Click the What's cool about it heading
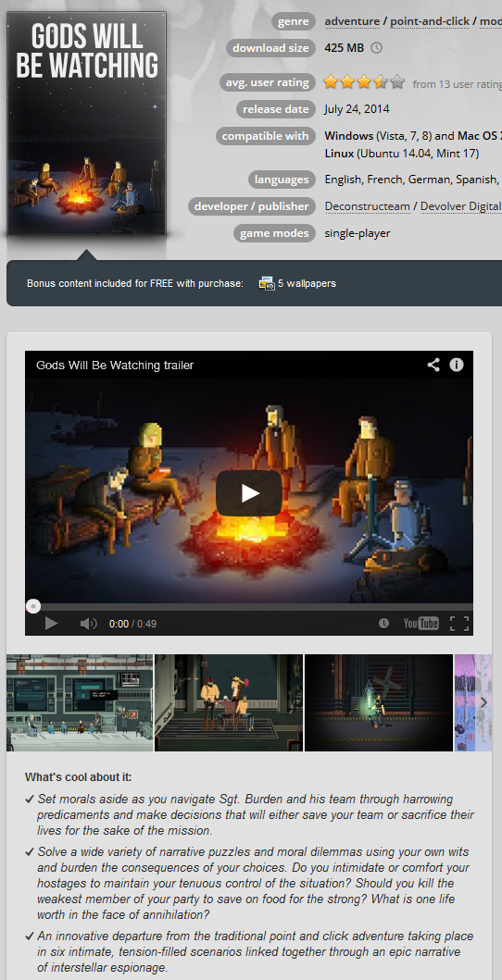This screenshot has height=980, width=502. [x=79, y=777]
